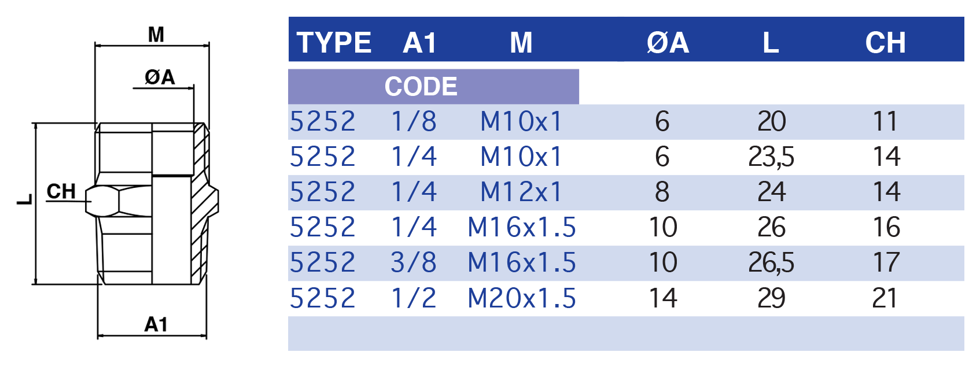This screenshot has height=367, width=980.
Task: Select the ØA dimension label on drawing
Action: pyautogui.click(x=160, y=77)
